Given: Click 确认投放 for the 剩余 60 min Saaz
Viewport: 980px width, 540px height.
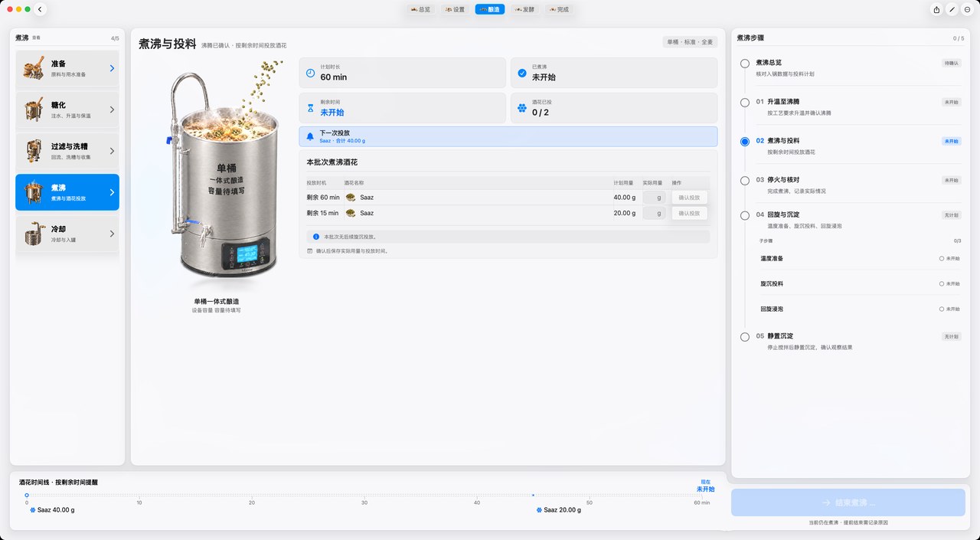Looking at the screenshot, I should pyautogui.click(x=689, y=198).
